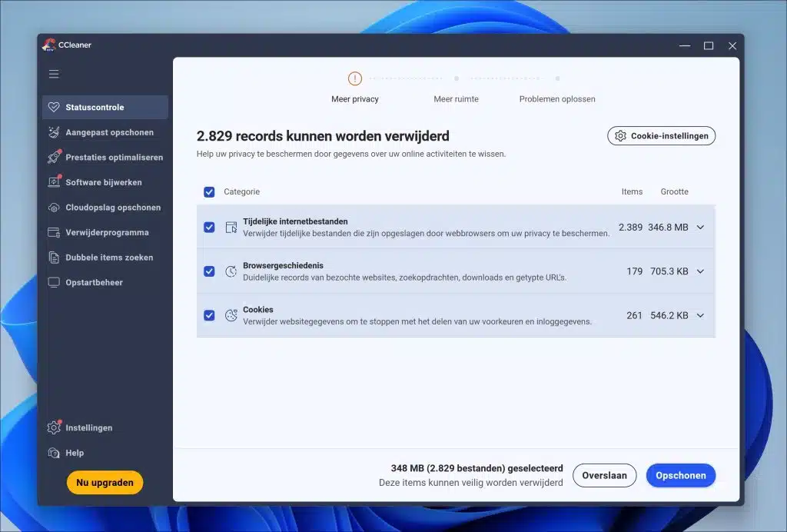Maximize the CCleaner window
The width and height of the screenshot is (787, 532).
(x=709, y=45)
